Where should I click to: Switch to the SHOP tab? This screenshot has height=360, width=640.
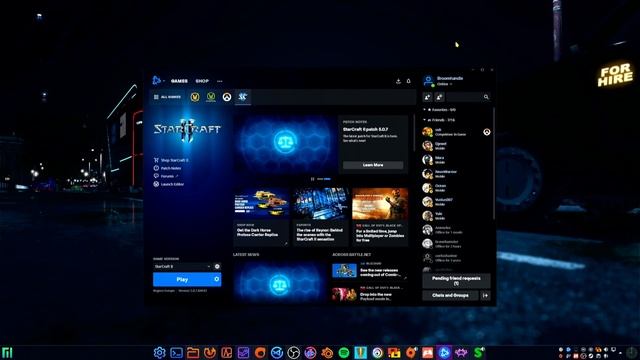coord(202,81)
